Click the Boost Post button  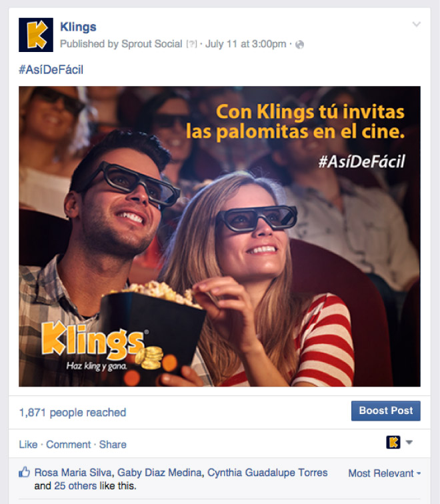point(386,411)
